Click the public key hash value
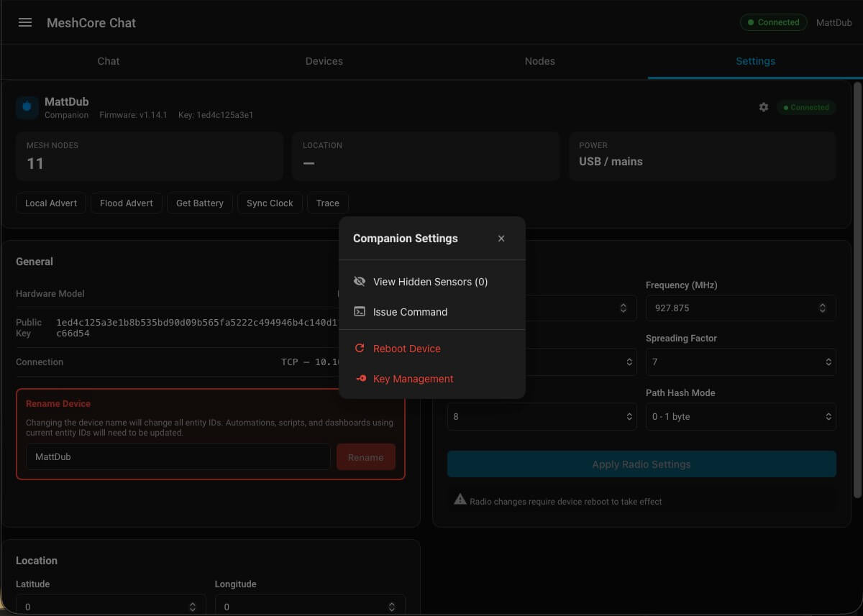The width and height of the screenshot is (863, 616). pyautogui.click(x=197, y=328)
